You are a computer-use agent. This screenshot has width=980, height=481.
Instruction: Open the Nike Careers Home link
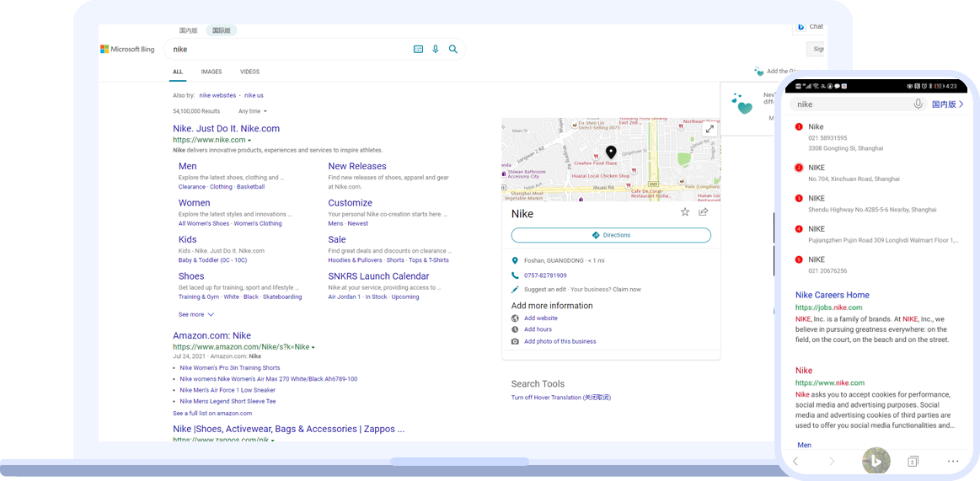click(832, 295)
